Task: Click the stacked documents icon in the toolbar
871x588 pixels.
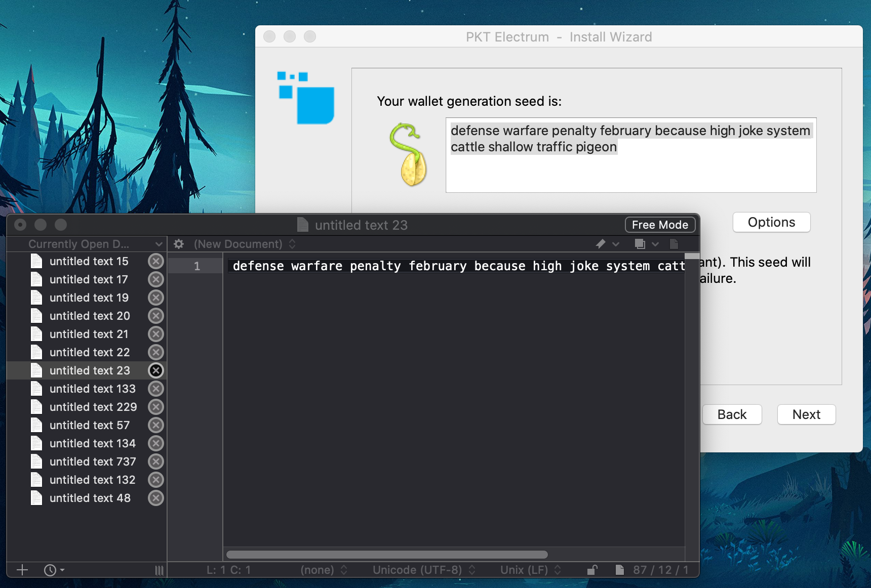Action: [x=640, y=244]
